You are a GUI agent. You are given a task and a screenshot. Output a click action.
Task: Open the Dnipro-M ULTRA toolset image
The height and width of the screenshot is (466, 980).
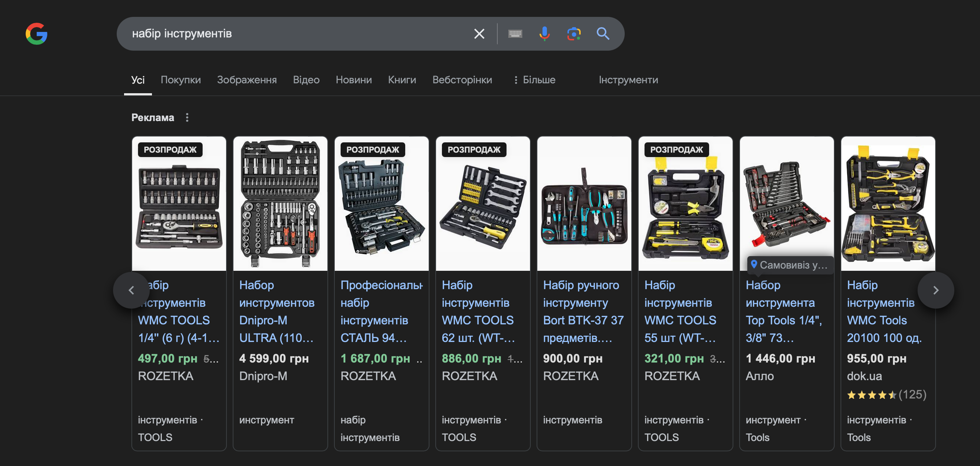coord(280,204)
